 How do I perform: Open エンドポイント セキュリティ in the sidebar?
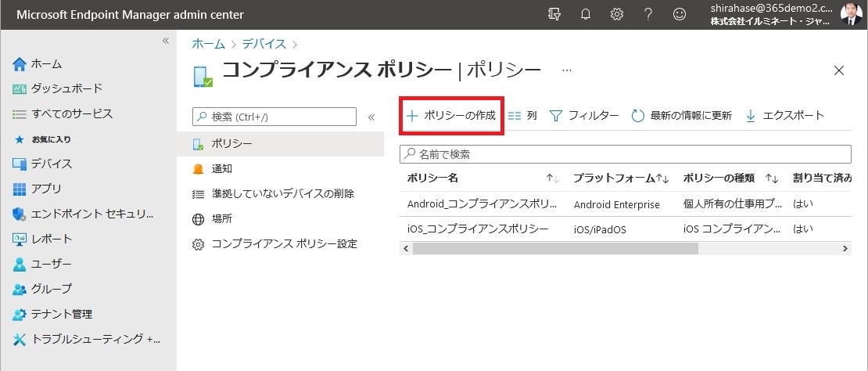click(83, 214)
